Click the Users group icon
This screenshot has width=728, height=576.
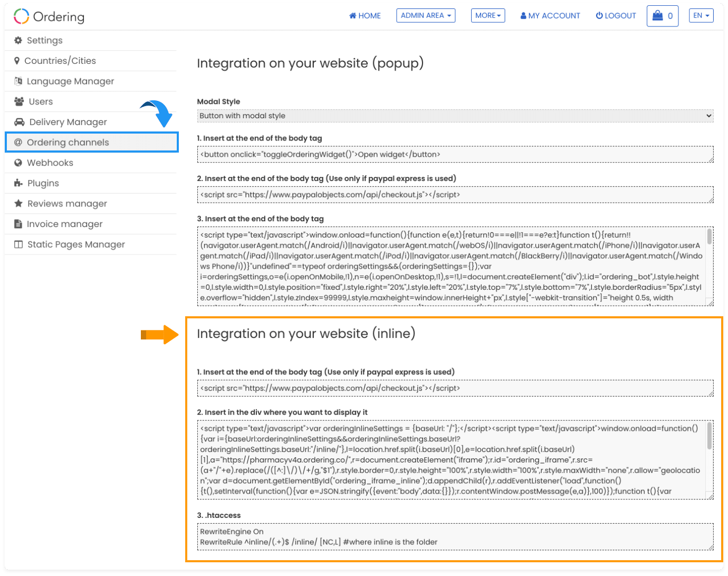(x=19, y=101)
